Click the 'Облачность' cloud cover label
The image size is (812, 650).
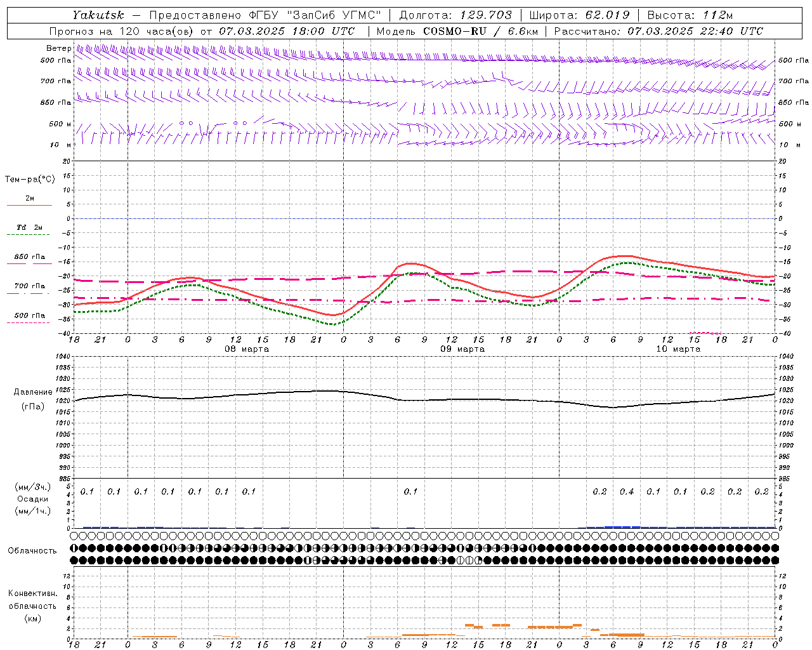coord(32,551)
